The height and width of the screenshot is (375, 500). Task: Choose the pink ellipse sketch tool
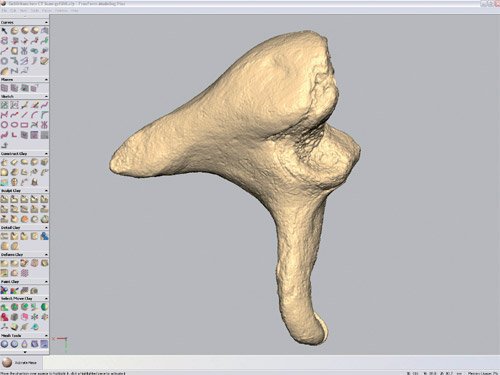point(14,125)
